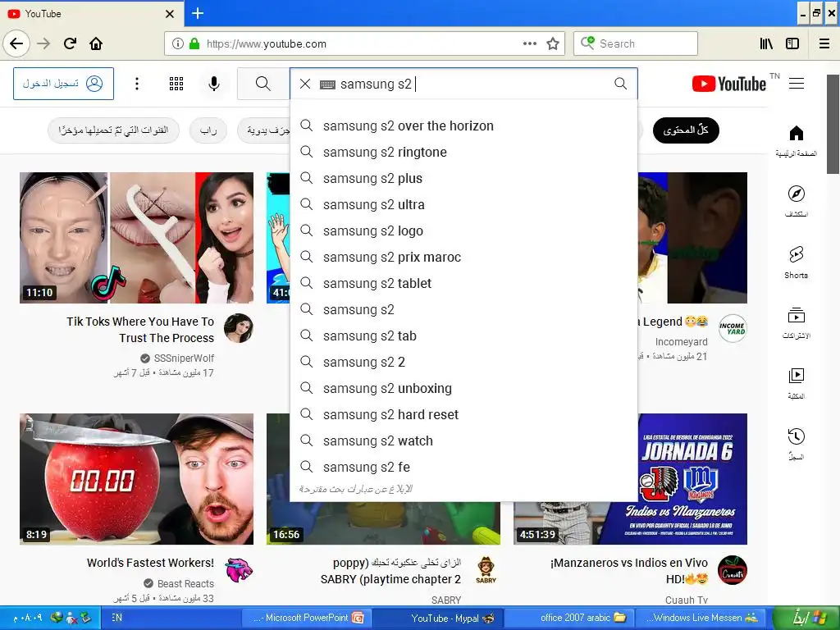Select the rap filter chip

pos(208,130)
